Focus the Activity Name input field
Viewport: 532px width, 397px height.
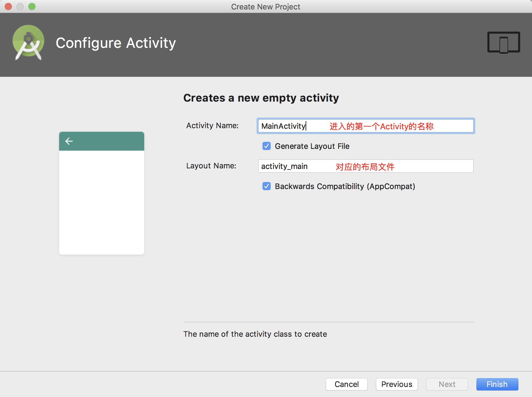[366, 126]
